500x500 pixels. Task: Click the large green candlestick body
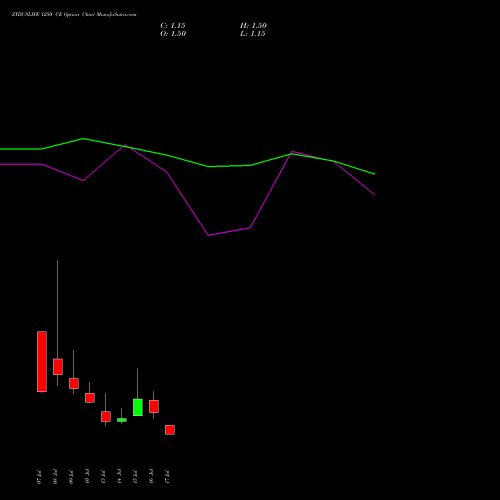click(138, 407)
